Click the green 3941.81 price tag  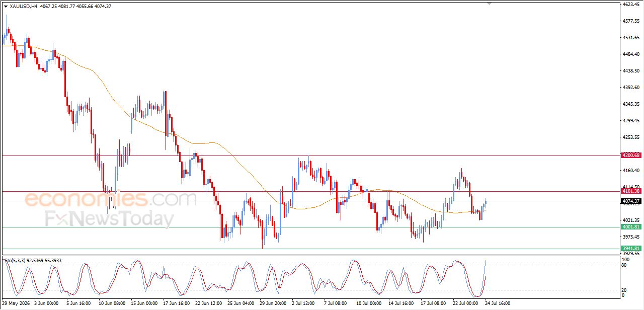631,248
